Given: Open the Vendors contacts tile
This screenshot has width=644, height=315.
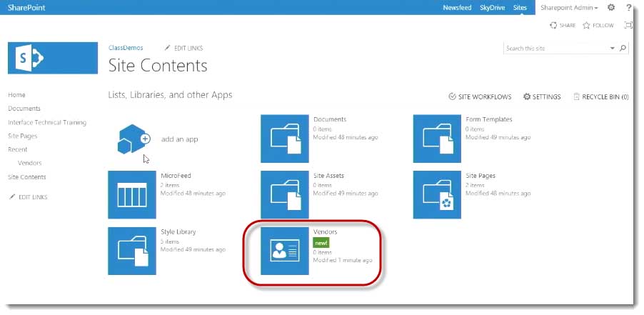Looking at the screenshot, I should [285, 251].
